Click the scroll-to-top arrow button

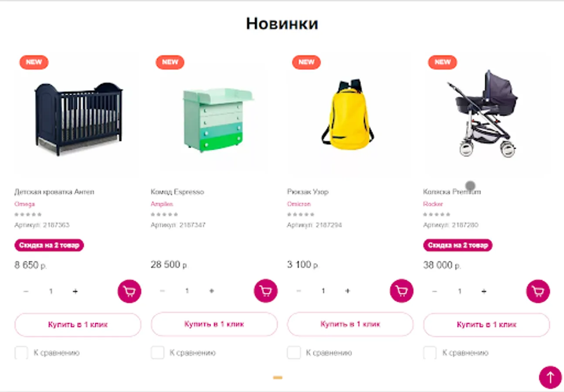click(550, 377)
